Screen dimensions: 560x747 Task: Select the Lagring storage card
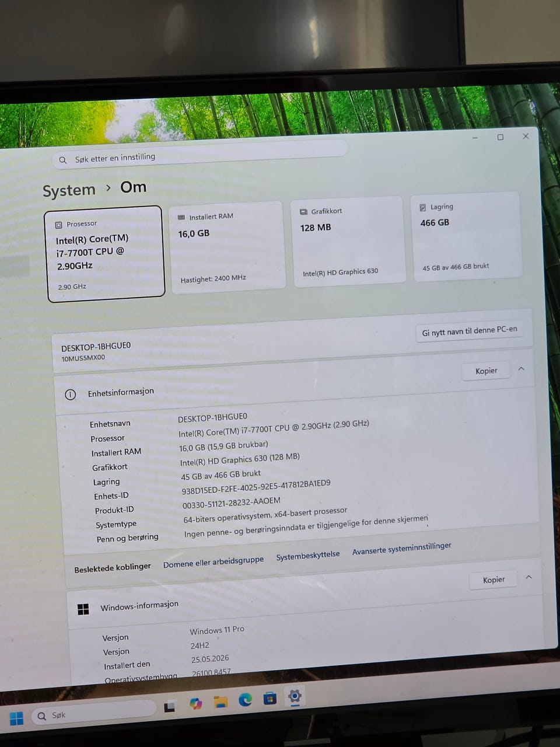click(x=467, y=237)
